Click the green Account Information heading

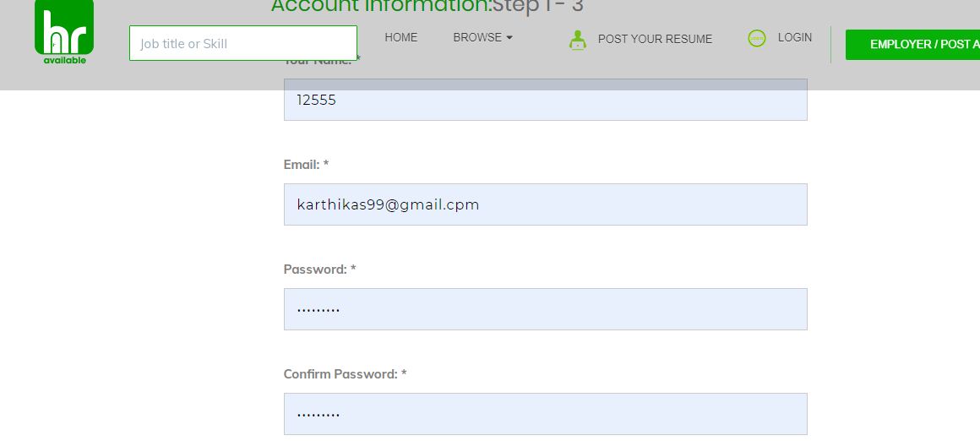coord(381,6)
